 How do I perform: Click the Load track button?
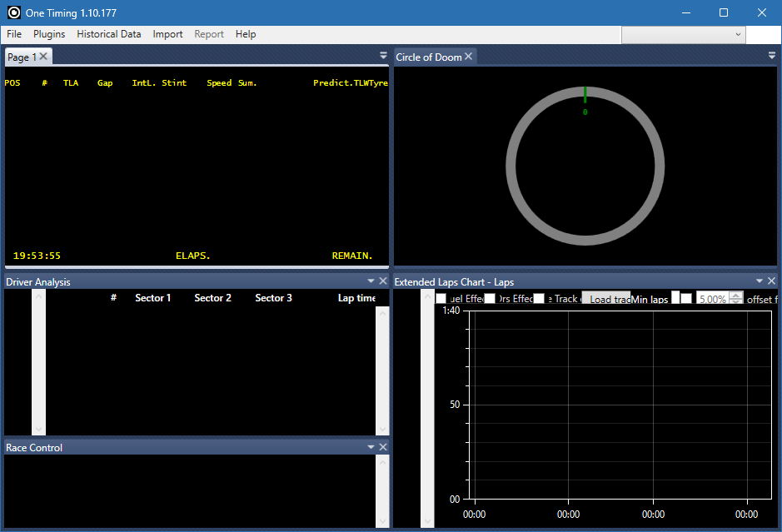pyautogui.click(x=605, y=298)
